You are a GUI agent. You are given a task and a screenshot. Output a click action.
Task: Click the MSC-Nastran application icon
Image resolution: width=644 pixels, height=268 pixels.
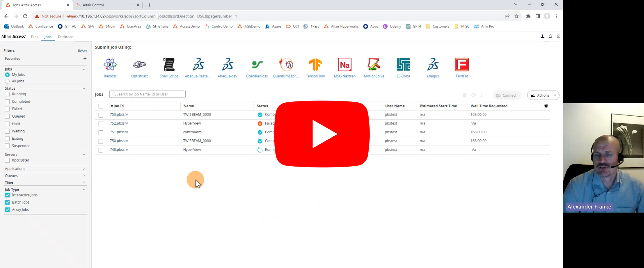344,65
